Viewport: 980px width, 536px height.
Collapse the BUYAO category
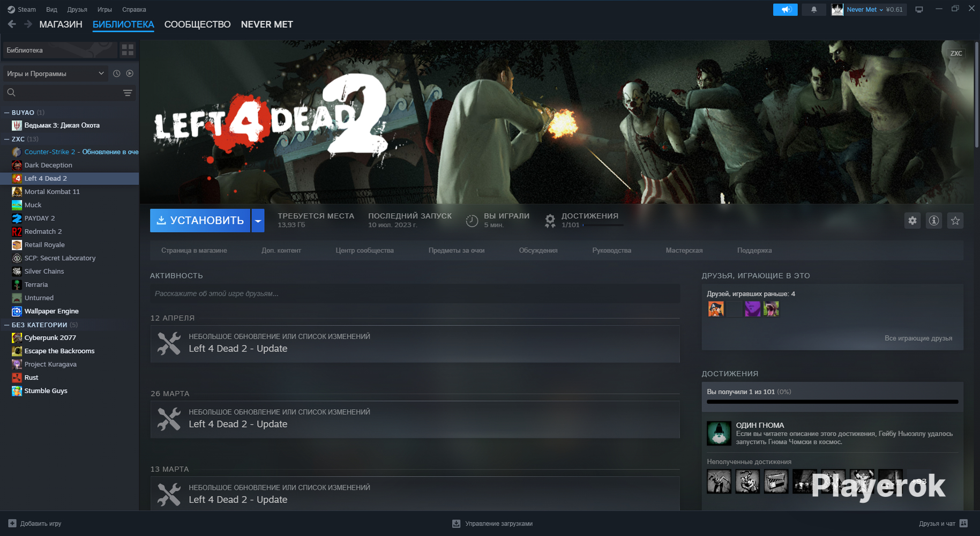[6, 113]
